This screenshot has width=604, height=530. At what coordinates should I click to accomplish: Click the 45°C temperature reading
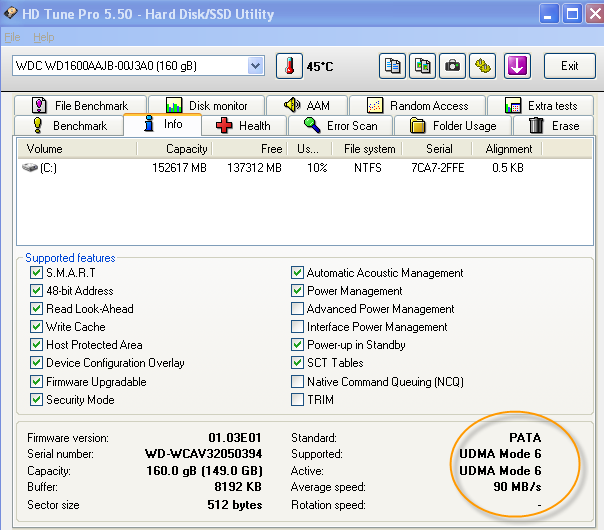coord(320,67)
